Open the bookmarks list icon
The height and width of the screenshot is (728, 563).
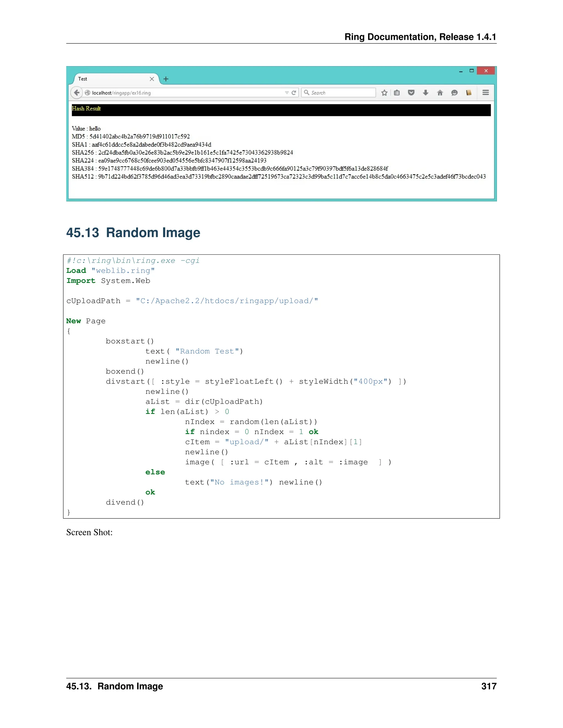coord(397,93)
